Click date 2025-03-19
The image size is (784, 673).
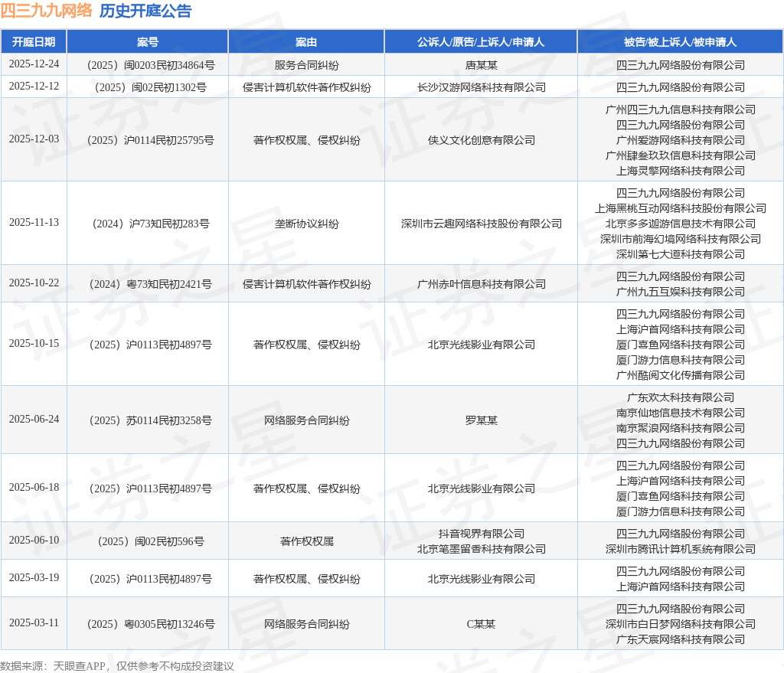[34, 578]
